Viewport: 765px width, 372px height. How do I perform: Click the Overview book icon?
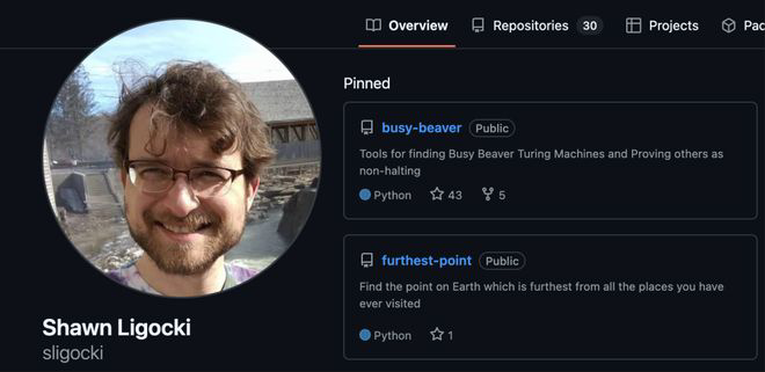(373, 25)
